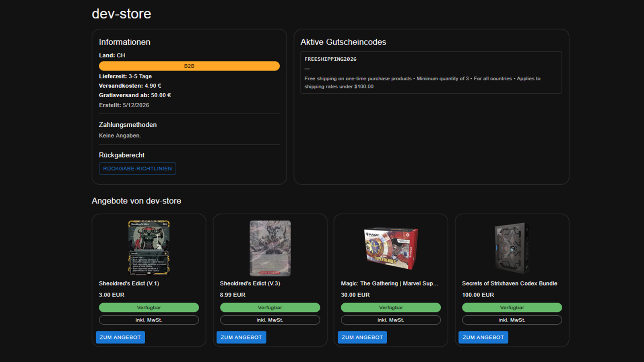Click the free shipping coupon description text
Viewport: 644px width, 362px height.
coord(423,82)
